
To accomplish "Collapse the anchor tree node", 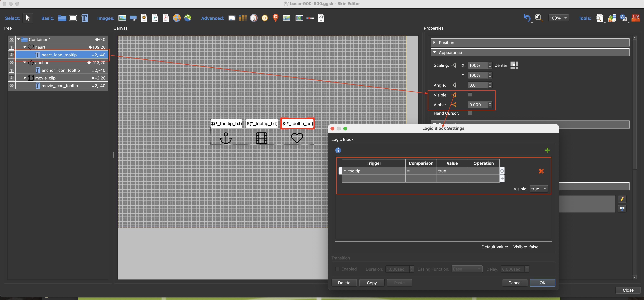I will tap(25, 63).
